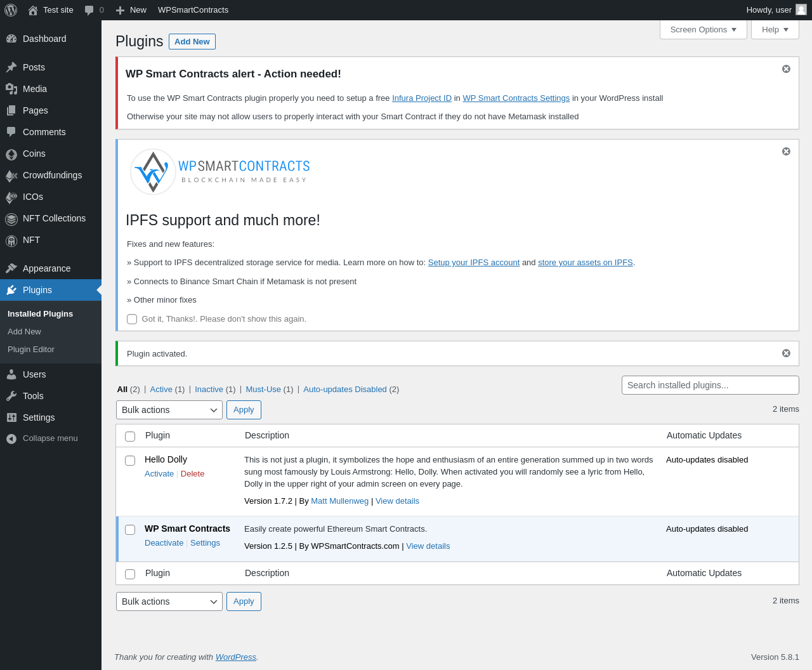Tick the select-all checkbox in table header
Screen dimensions: 812x670
(130, 437)
